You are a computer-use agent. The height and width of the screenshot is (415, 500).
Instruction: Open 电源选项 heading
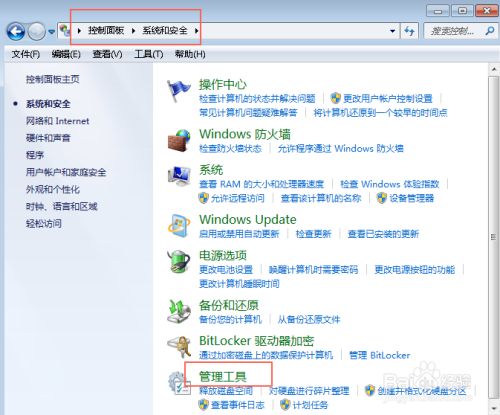[x=223, y=256]
